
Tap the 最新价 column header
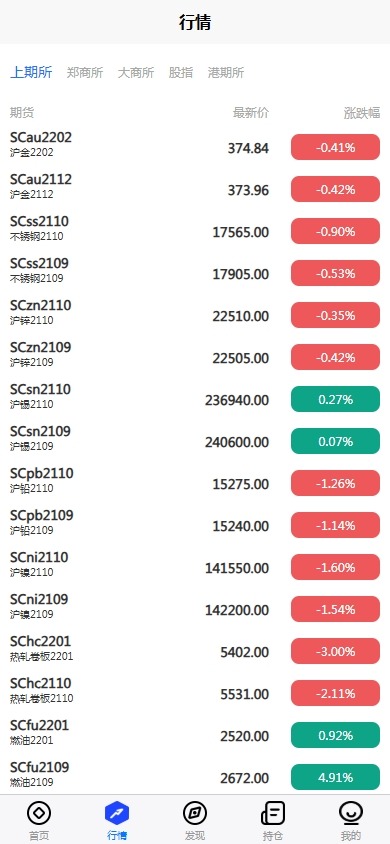pyautogui.click(x=251, y=113)
